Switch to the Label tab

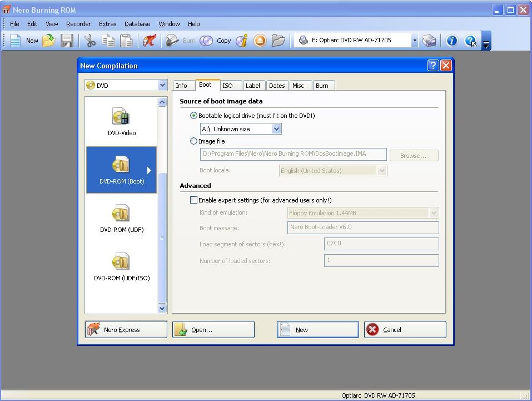coord(254,86)
